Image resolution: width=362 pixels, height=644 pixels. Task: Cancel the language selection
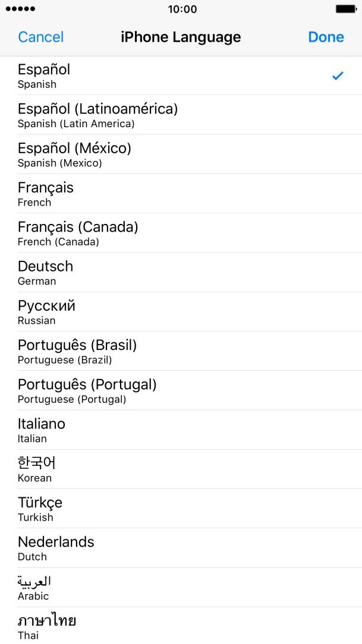click(40, 37)
